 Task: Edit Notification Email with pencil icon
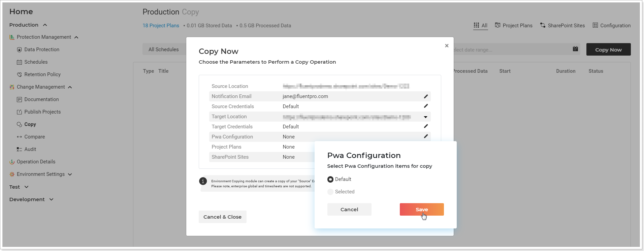pyautogui.click(x=426, y=96)
